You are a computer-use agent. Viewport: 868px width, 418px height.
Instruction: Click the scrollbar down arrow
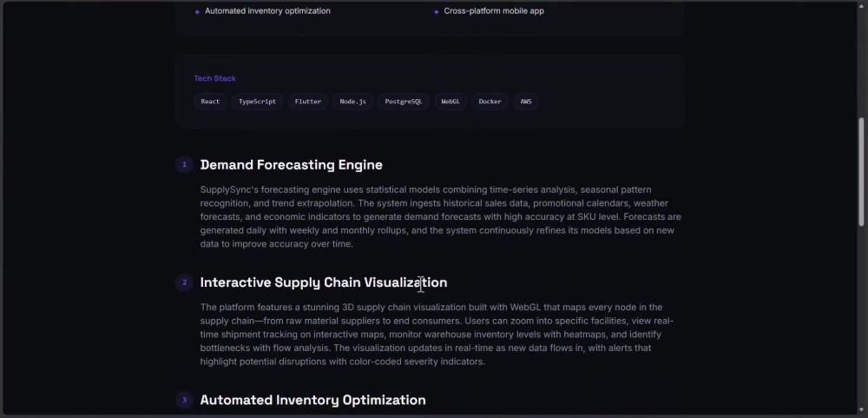(861, 409)
